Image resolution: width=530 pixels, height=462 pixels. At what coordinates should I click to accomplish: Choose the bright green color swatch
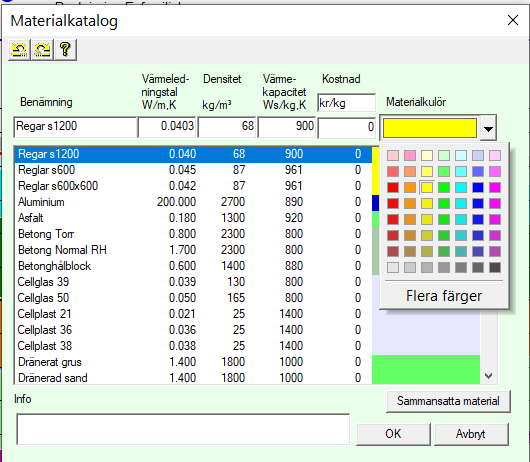(444, 187)
